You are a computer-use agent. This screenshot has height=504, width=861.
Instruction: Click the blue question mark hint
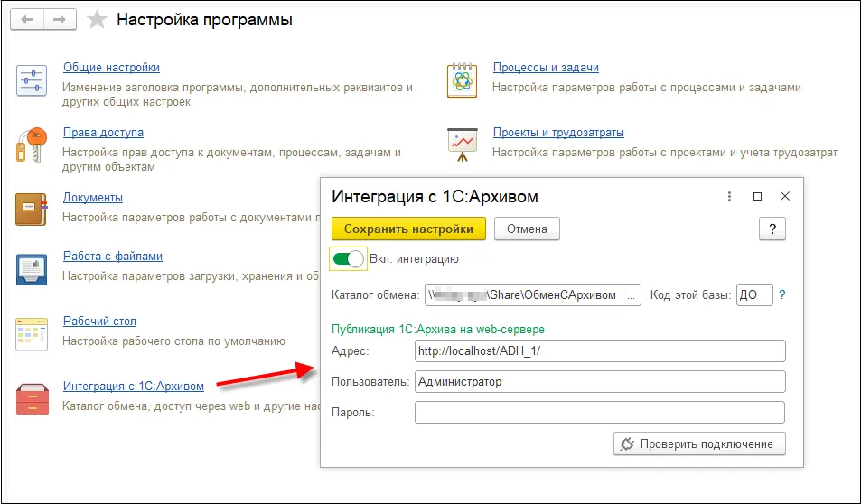point(782,294)
